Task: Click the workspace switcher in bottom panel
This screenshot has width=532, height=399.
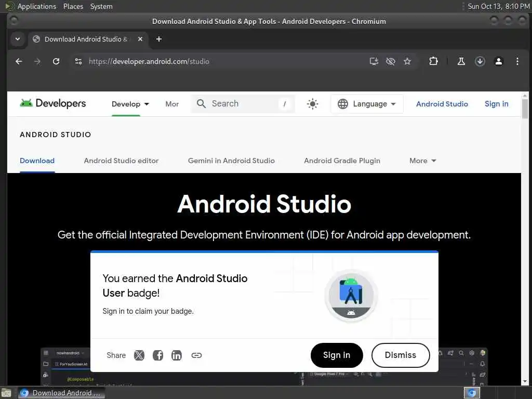Action: pyautogui.click(x=472, y=393)
